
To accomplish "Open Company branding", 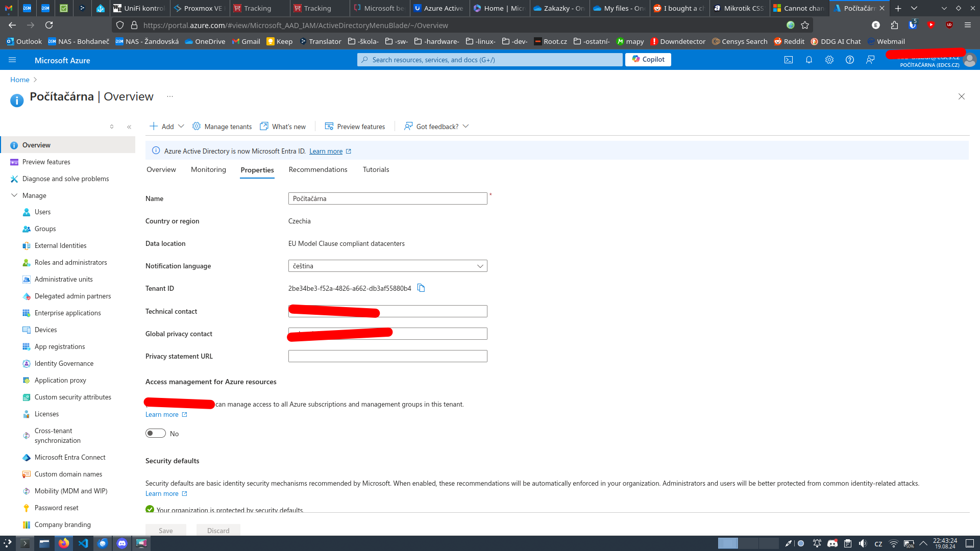I will coord(62,525).
